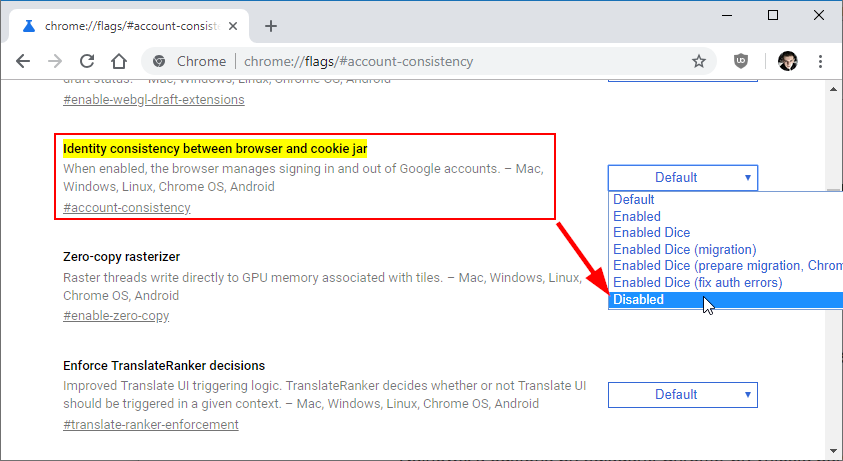Viewport: 843px width, 461px height.
Task: Go back with the back arrow
Action: click(x=23, y=61)
